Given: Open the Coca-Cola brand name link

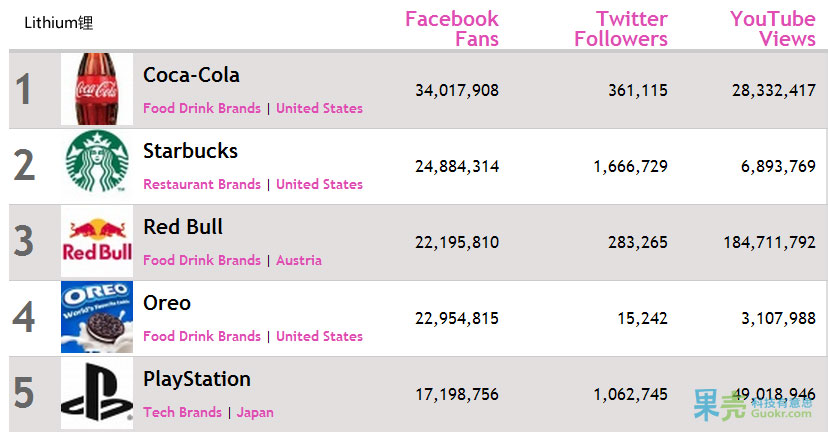Looking at the screenshot, I should pyautogui.click(x=191, y=75).
